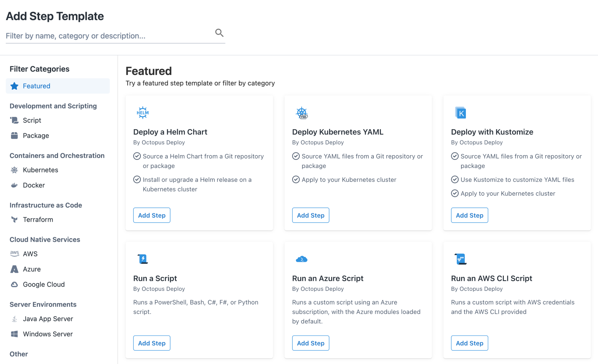Screen dimensions: 598x364
Task: Click the Package category icon
Action: coord(14,135)
